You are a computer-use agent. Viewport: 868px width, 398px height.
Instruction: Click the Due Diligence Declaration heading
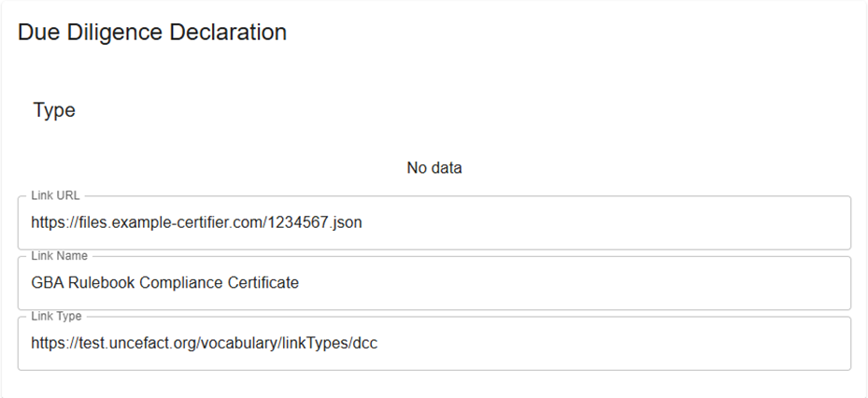tap(152, 32)
